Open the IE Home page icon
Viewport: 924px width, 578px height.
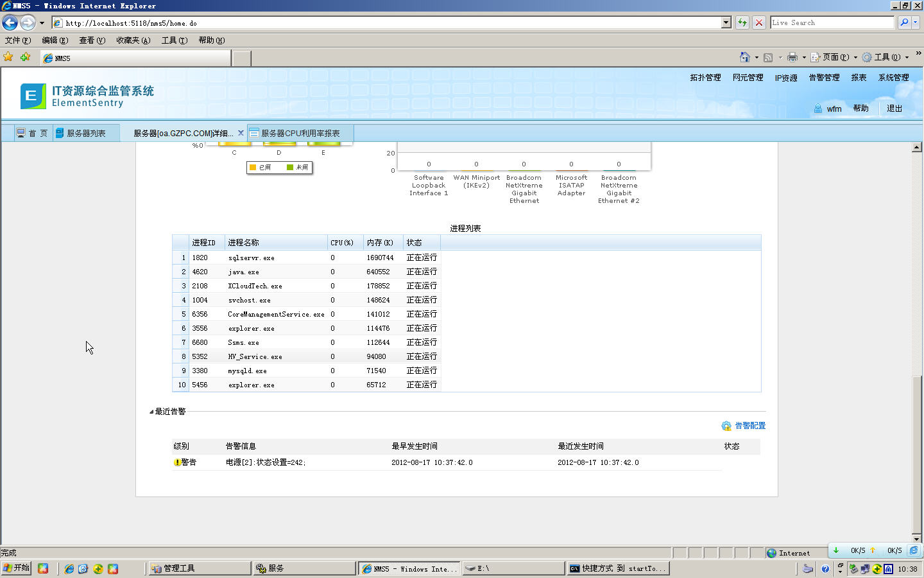point(744,57)
